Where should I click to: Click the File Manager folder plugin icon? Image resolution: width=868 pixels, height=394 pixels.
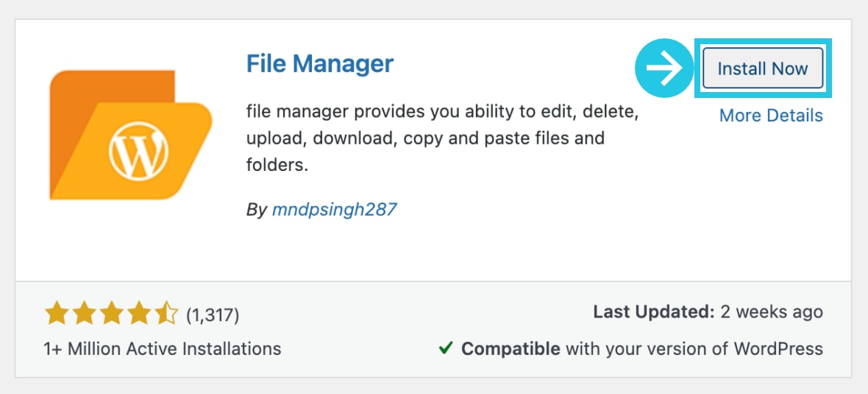pos(131,135)
